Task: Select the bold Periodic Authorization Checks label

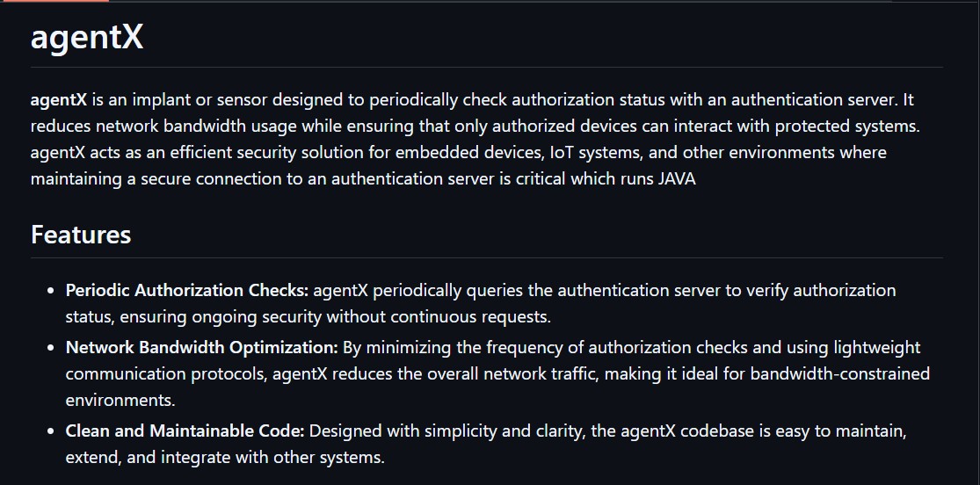Action: pyautogui.click(x=187, y=290)
